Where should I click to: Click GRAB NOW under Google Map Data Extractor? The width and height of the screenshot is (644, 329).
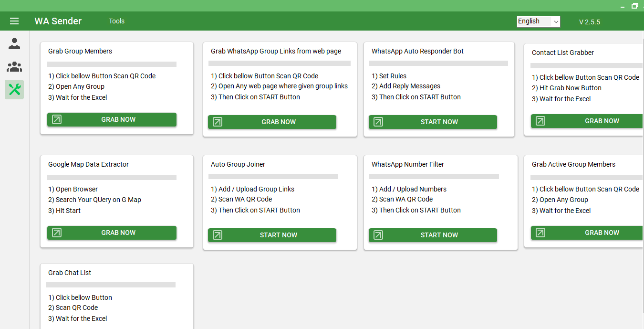(112, 233)
